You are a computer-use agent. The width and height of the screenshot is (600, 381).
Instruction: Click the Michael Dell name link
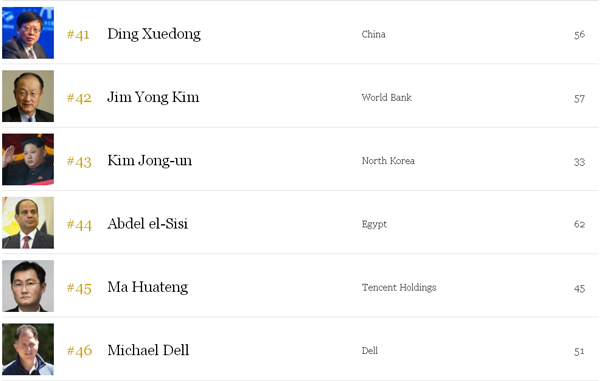(148, 350)
